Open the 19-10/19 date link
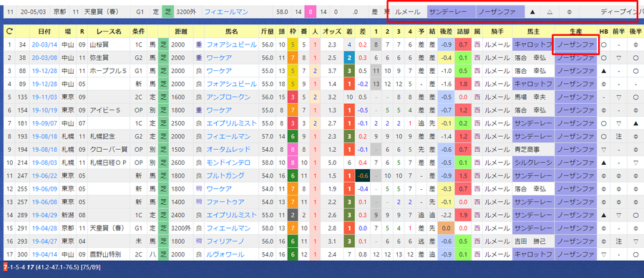Image resolution: width=644 pixels, height=278 pixels. click(44, 110)
